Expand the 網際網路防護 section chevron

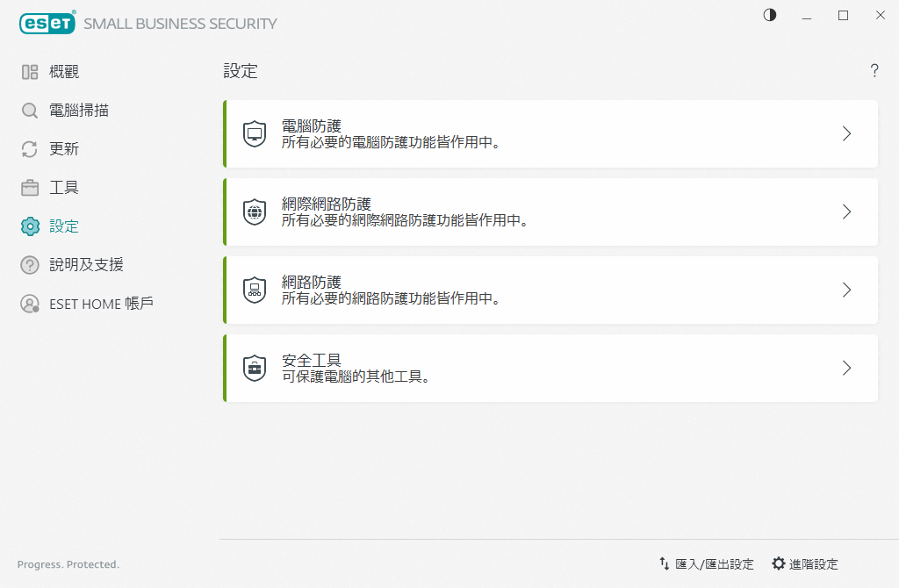pos(846,212)
